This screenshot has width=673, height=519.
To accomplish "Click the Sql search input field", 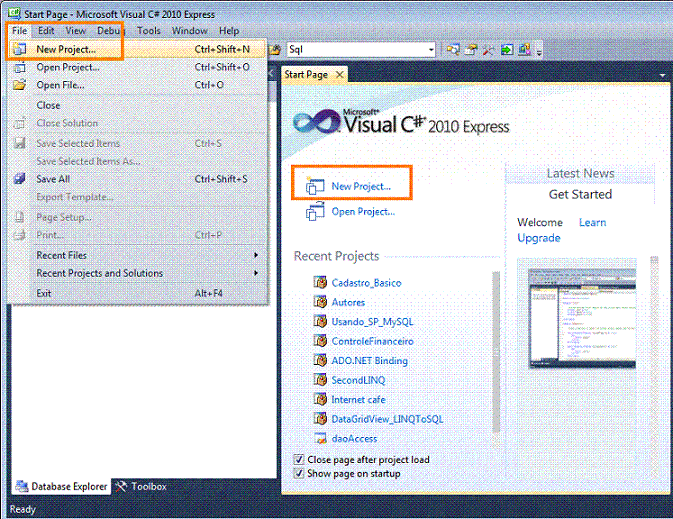I will [x=357, y=50].
